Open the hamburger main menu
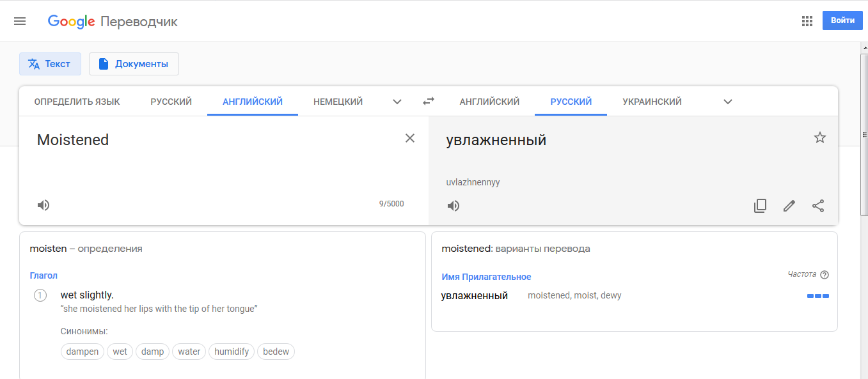The height and width of the screenshot is (379, 868). 20,21
